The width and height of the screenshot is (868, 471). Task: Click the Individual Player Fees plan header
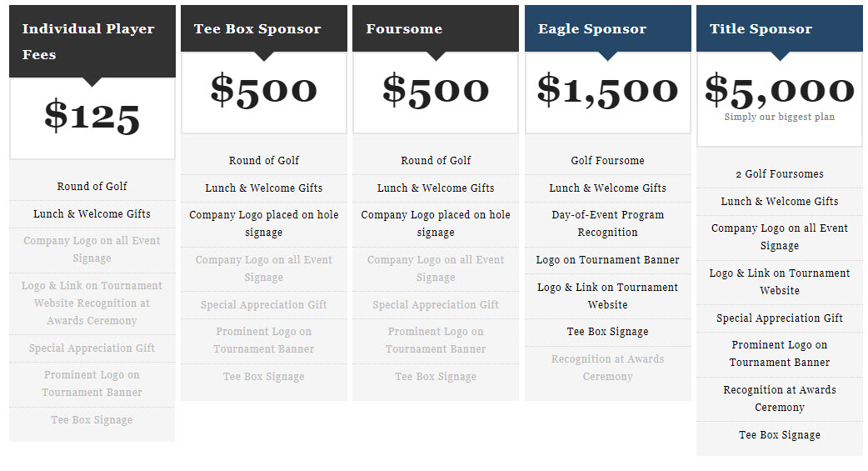tap(88, 42)
